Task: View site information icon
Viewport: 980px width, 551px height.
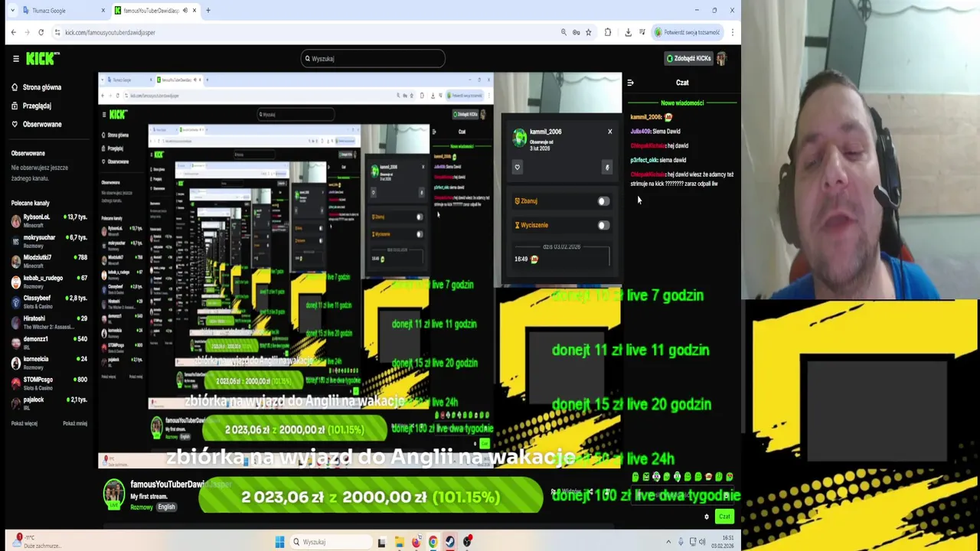Action: coord(56,32)
